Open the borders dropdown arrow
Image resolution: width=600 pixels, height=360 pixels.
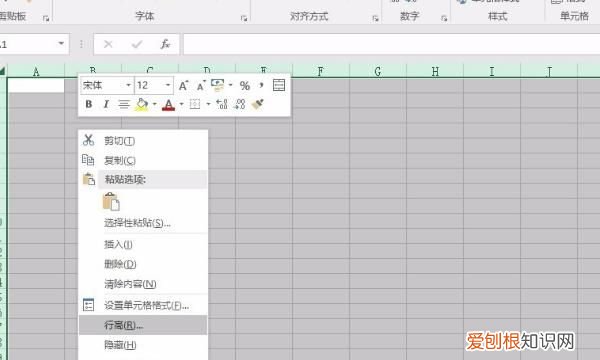pyautogui.click(x=208, y=104)
